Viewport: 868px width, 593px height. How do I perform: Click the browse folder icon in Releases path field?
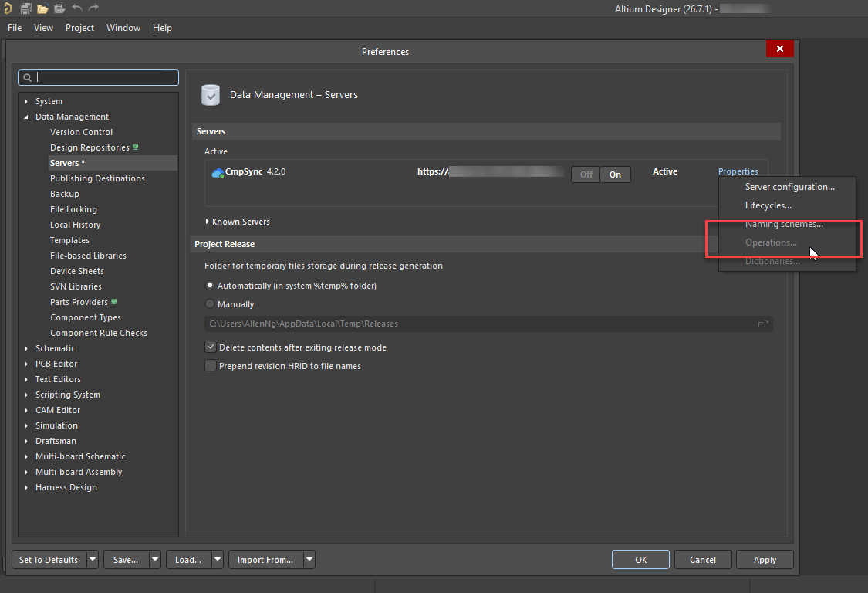[763, 324]
